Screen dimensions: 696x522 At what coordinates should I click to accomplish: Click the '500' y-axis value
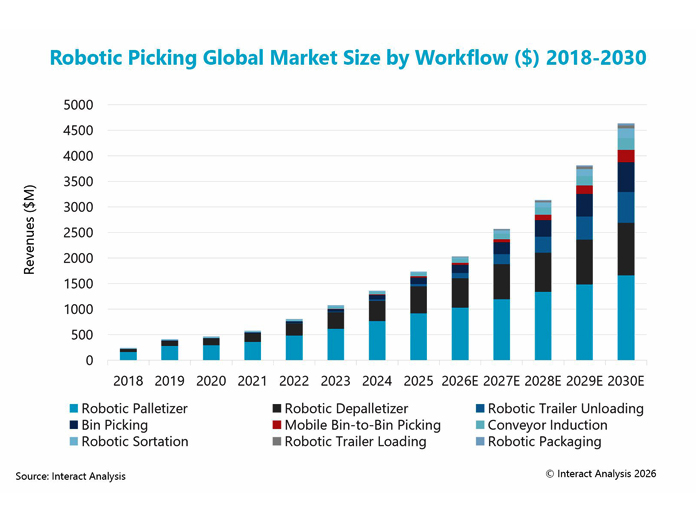82,335
